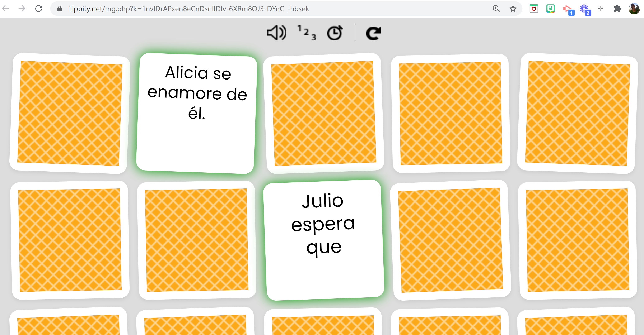Open the purple extension with badge 2

586,9
